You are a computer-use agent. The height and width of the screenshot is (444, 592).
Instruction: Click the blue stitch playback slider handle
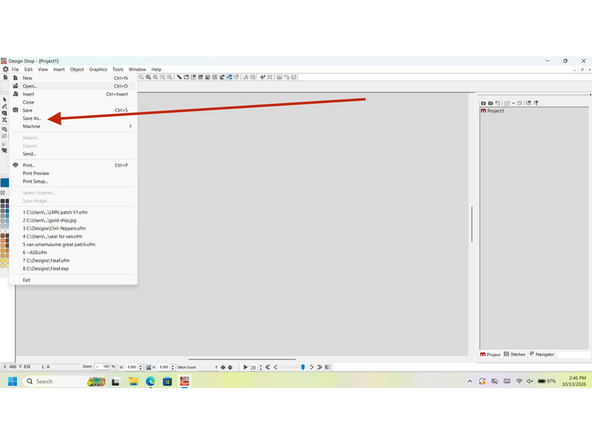tap(303, 367)
